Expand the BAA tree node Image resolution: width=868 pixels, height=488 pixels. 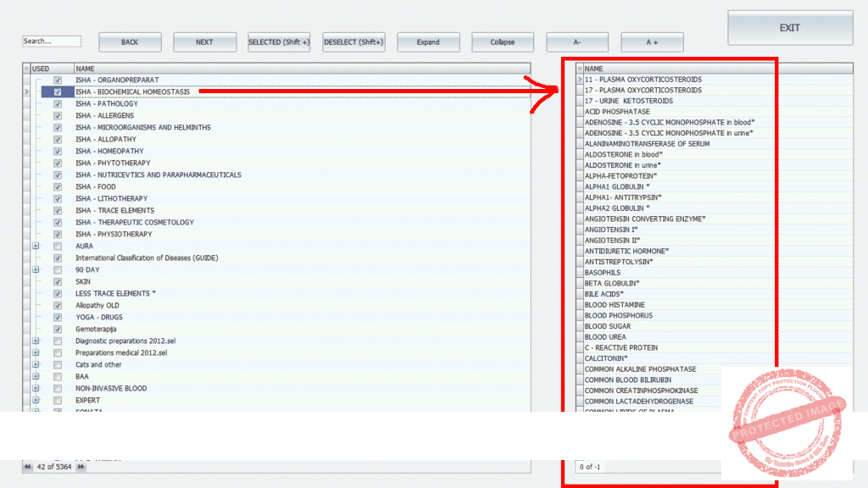click(x=36, y=377)
